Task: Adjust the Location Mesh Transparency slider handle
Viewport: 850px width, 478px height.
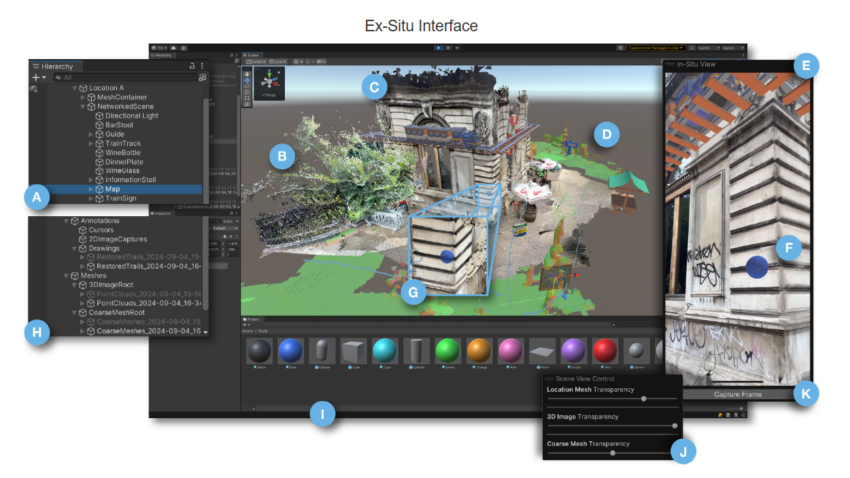Action: pos(643,399)
